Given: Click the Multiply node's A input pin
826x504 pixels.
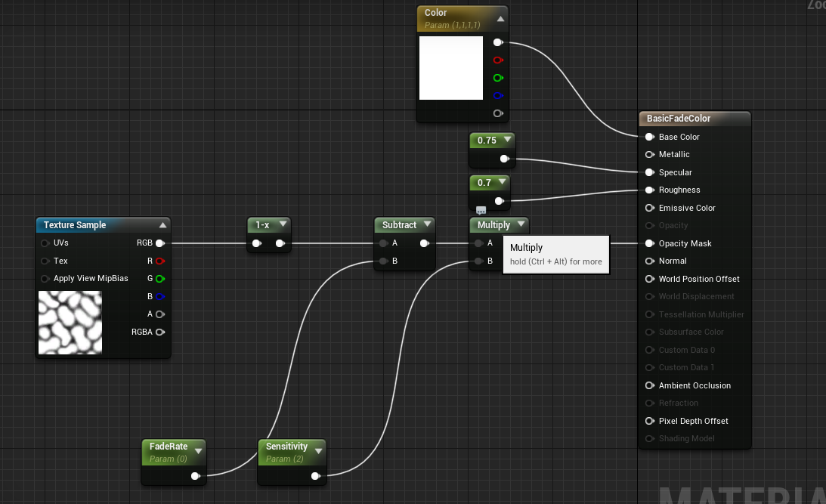Looking at the screenshot, I should (x=478, y=243).
